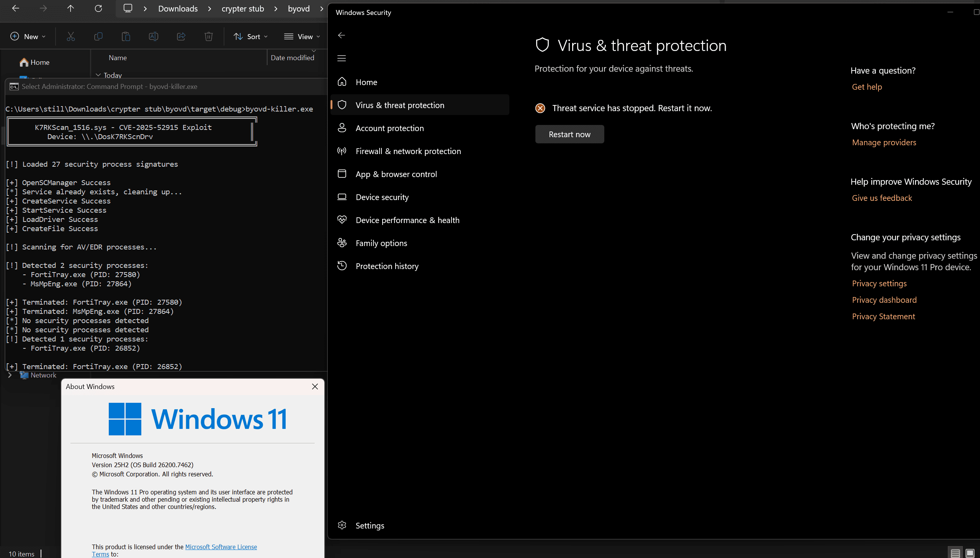This screenshot has width=980, height=558.
Task: Click the Rename icon in Explorer toolbar
Action: point(153,36)
